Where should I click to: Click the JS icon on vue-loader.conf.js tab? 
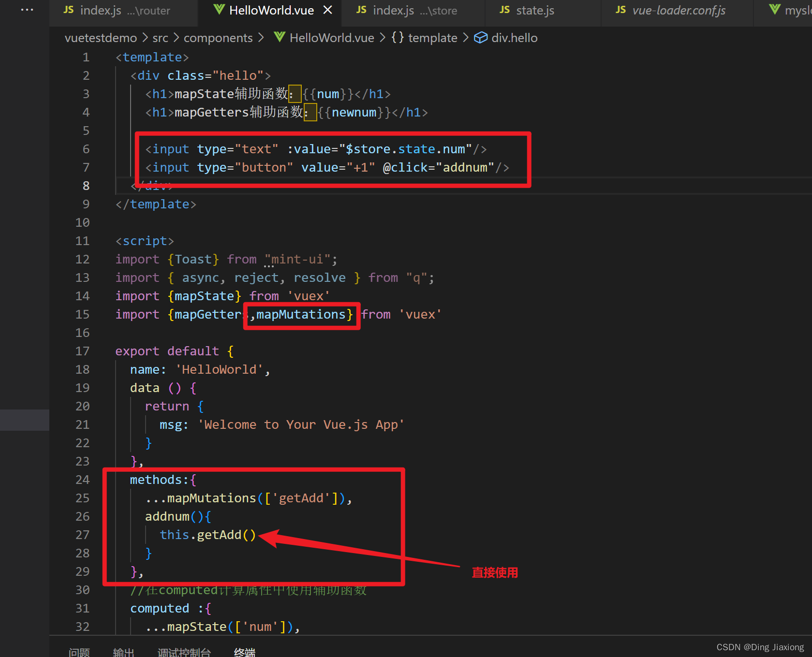click(x=620, y=10)
